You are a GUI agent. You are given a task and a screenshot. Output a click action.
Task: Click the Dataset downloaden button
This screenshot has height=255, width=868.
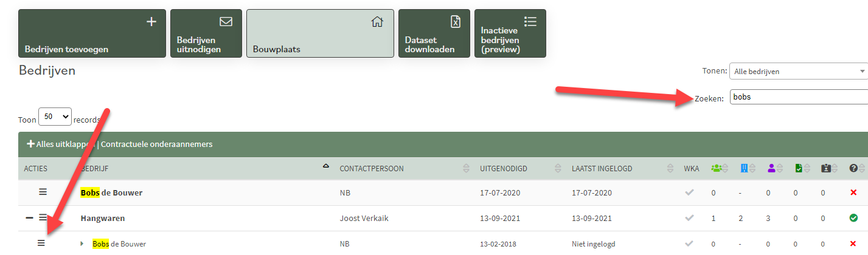pyautogui.click(x=432, y=33)
